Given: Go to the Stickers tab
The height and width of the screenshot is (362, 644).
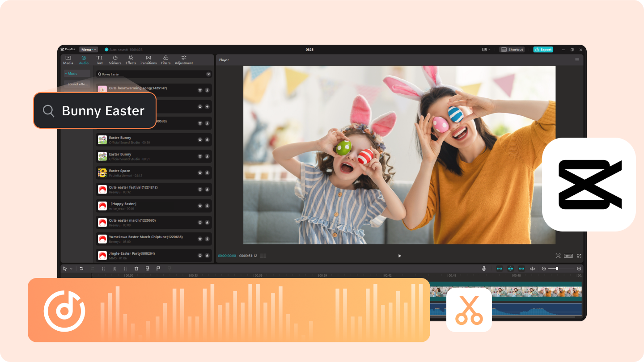Looking at the screenshot, I should pyautogui.click(x=115, y=60).
